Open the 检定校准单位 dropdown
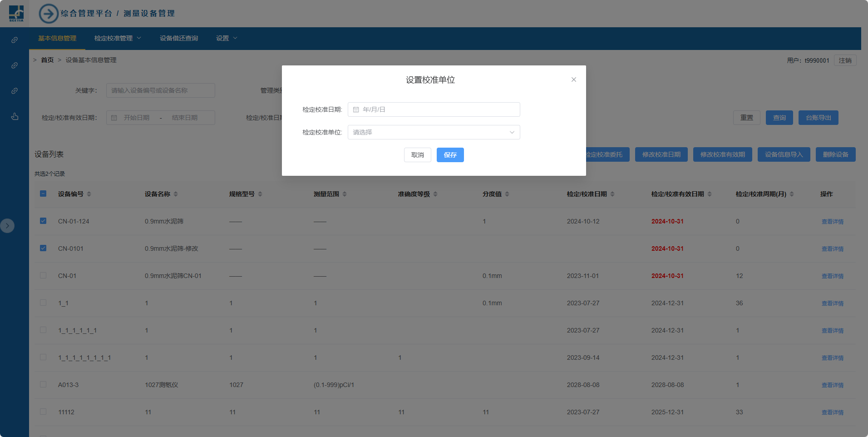Screen dimensions: 868x437 [434, 132]
